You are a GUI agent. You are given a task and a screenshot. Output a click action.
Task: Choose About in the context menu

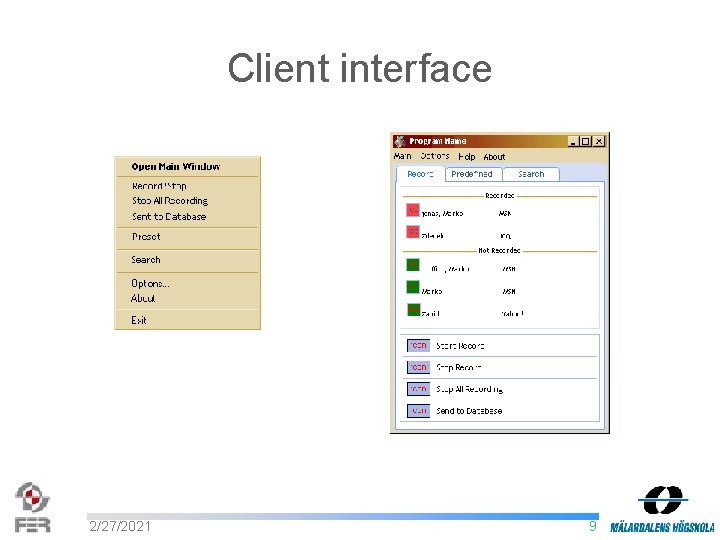pos(143,298)
